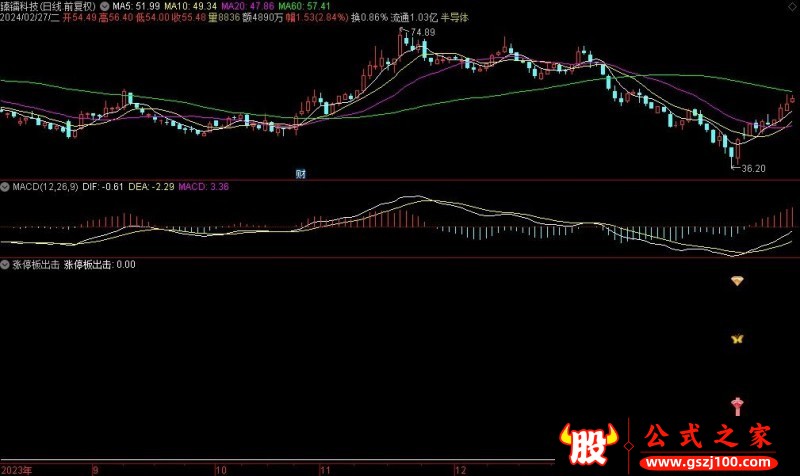Click the diamond signal icon in 涨停板出击 panel

point(737,281)
